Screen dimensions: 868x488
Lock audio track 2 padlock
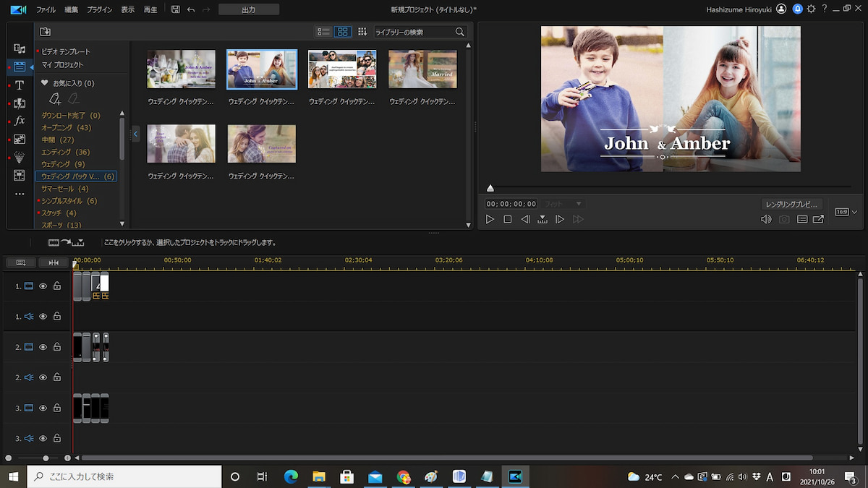tap(57, 377)
